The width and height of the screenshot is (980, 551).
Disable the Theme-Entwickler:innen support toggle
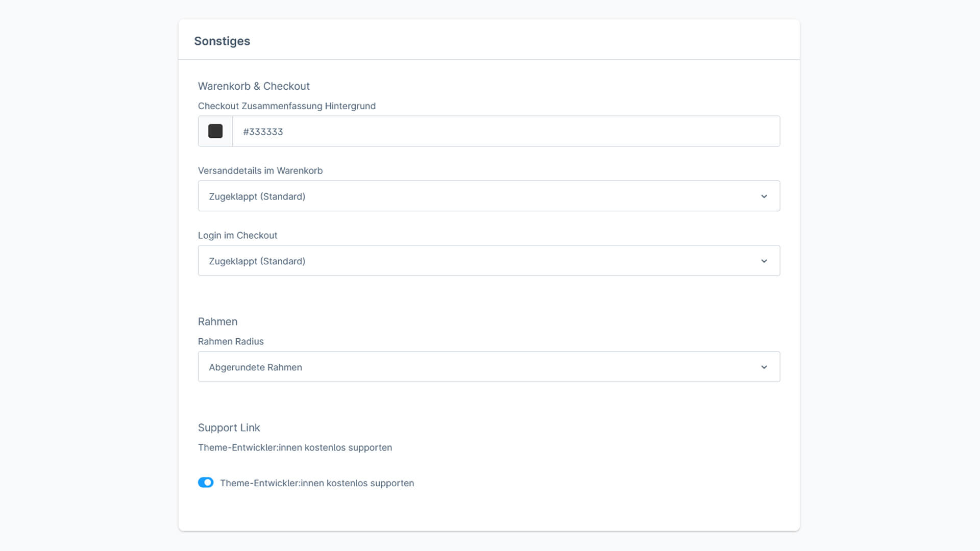206,483
